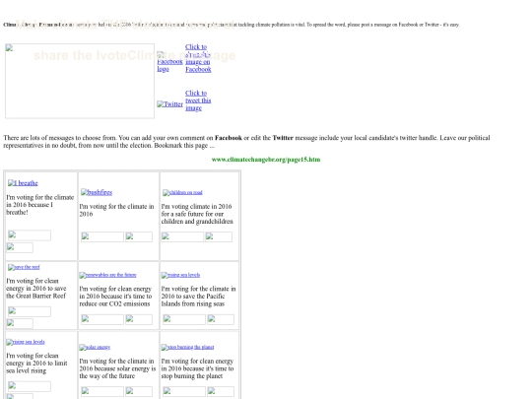The width and height of the screenshot is (532, 399).
Task: Click lower broken image button in Great Barrier Reef cell
Action: click(20, 324)
